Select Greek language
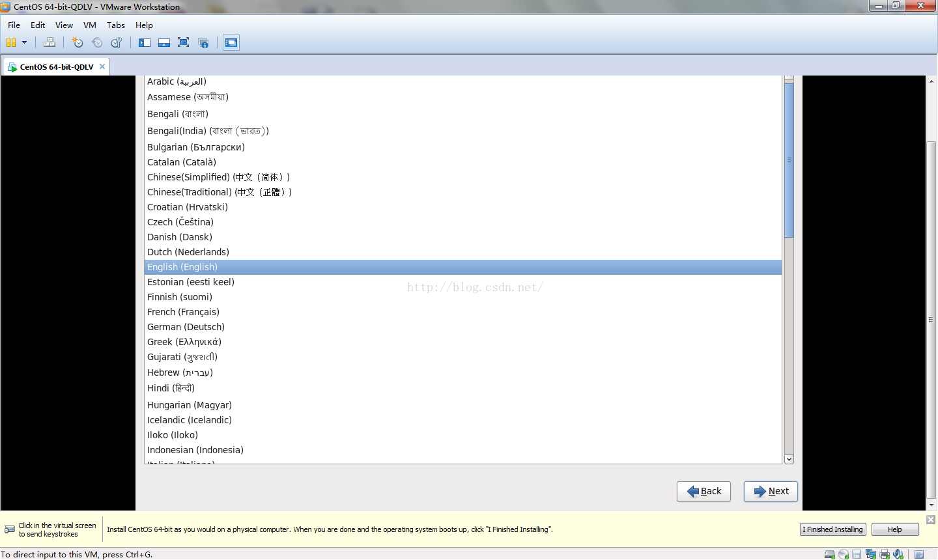The image size is (938, 560). pyautogui.click(x=462, y=342)
